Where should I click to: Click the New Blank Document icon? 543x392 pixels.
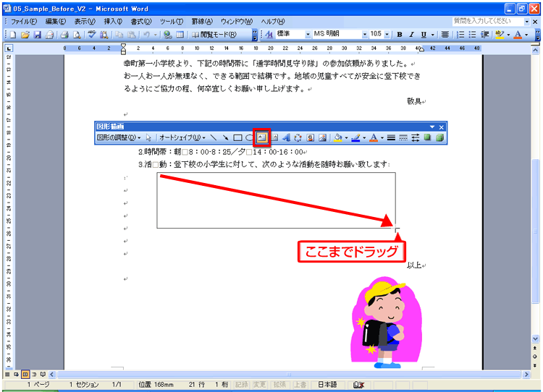tap(13, 35)
